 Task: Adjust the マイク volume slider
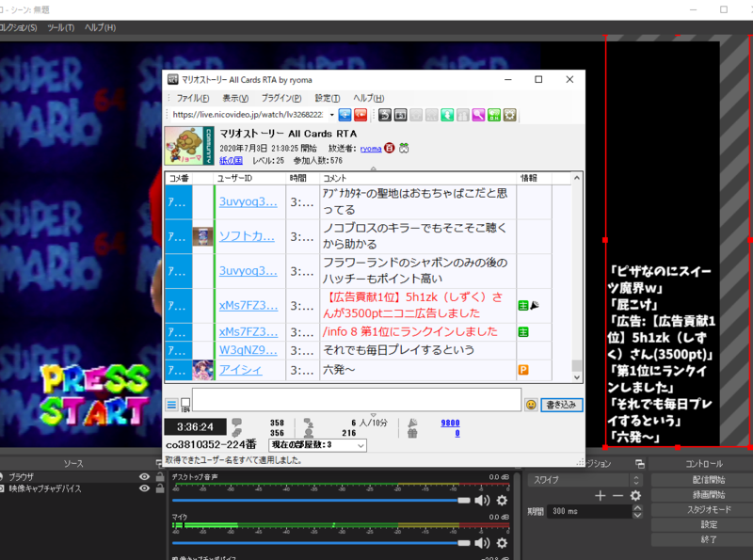(x=463, y=543)
